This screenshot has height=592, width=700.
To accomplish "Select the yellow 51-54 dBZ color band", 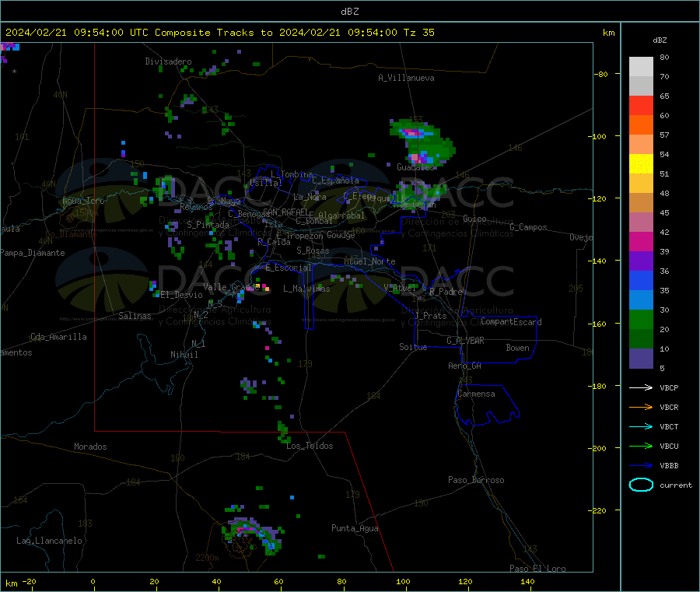I will coord(641,164).
